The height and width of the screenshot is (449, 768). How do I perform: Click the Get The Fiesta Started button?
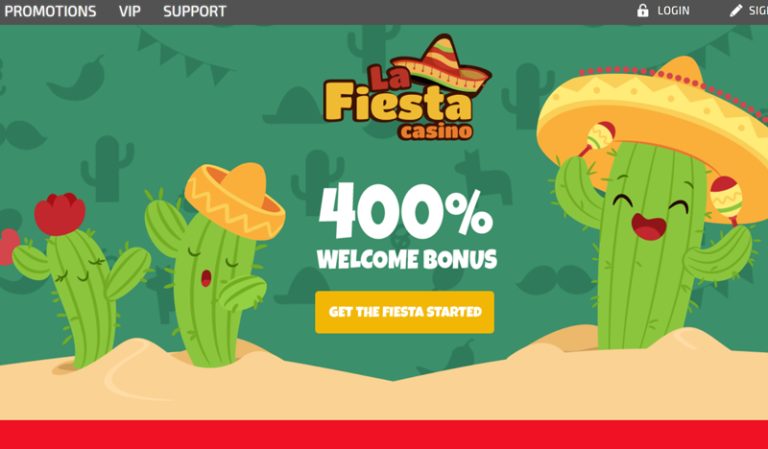405,312
